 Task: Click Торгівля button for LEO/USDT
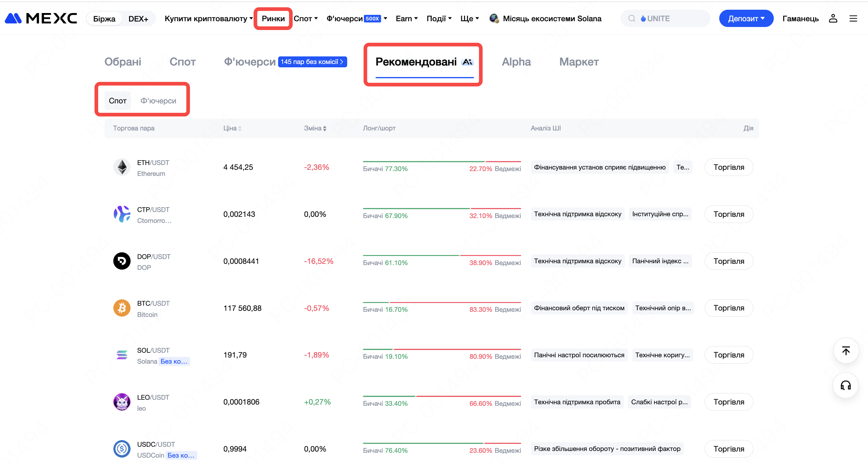[x=729, y=402]
